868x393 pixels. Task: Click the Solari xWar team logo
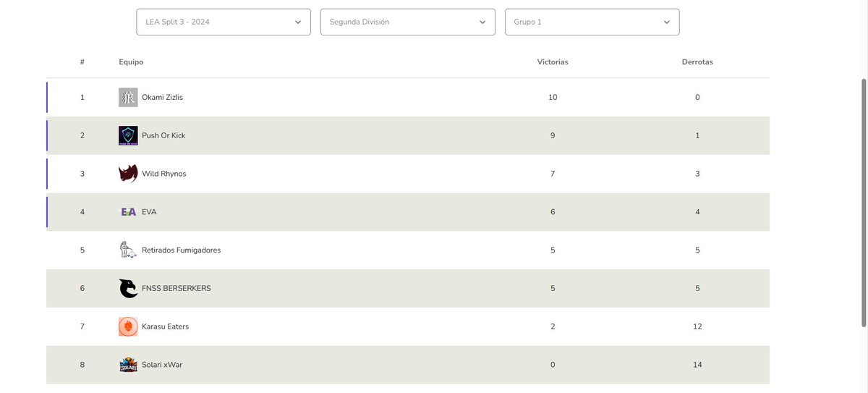[128, 365]
